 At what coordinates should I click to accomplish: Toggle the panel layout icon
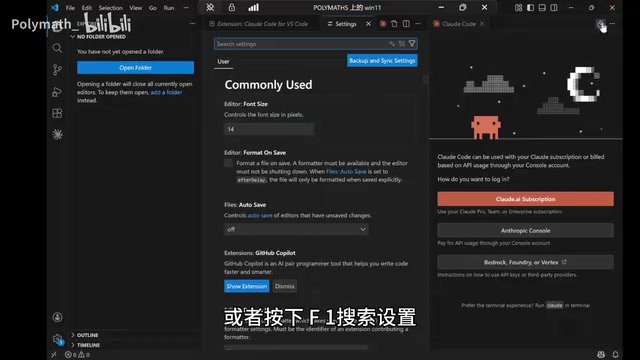tap(542, 8)
